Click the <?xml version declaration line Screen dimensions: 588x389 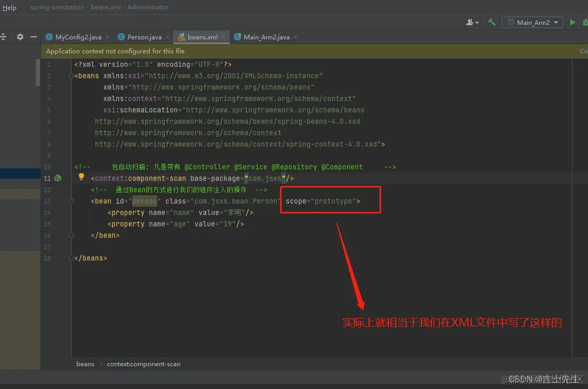[x=152, y=64]
